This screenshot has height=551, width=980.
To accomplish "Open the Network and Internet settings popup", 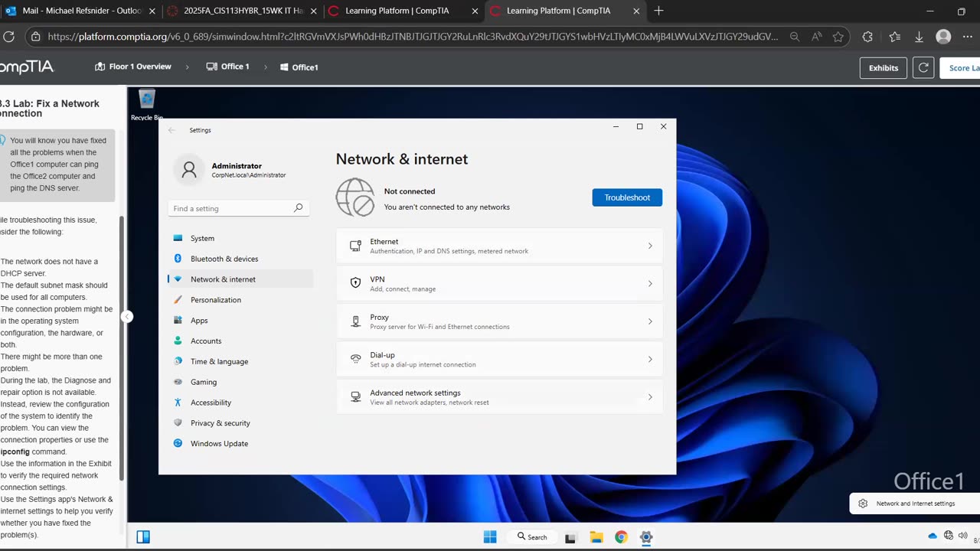I will tap(915, 504).
